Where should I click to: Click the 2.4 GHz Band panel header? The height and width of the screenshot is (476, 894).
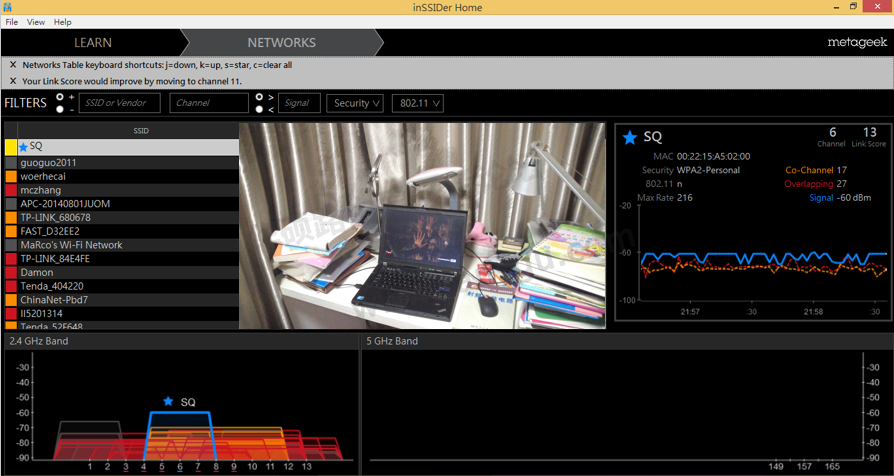click(181, 341)
